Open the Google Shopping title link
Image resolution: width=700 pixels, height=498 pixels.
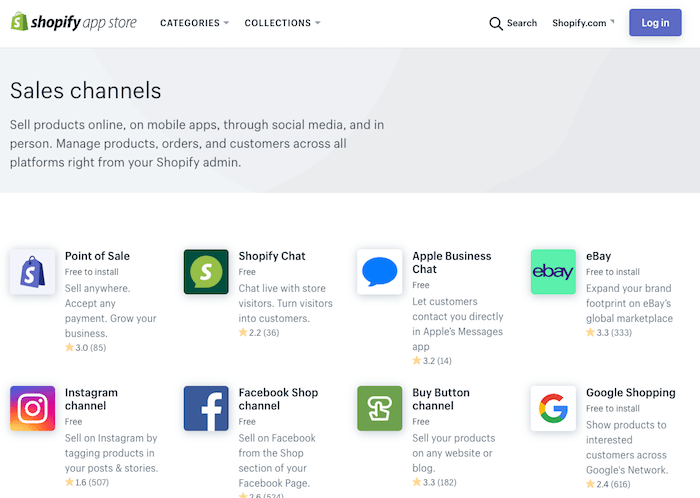pyautogui.click(x=631, y=393)
